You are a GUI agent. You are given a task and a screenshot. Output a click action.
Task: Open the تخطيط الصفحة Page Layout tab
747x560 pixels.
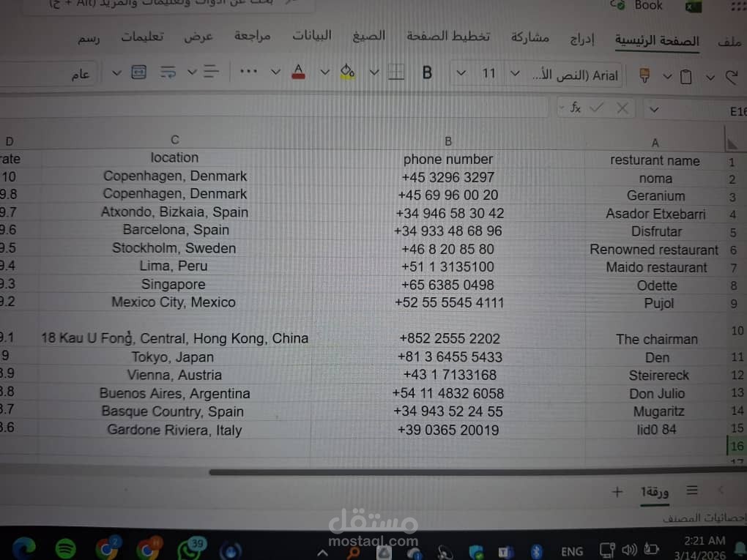coord(448,36)
